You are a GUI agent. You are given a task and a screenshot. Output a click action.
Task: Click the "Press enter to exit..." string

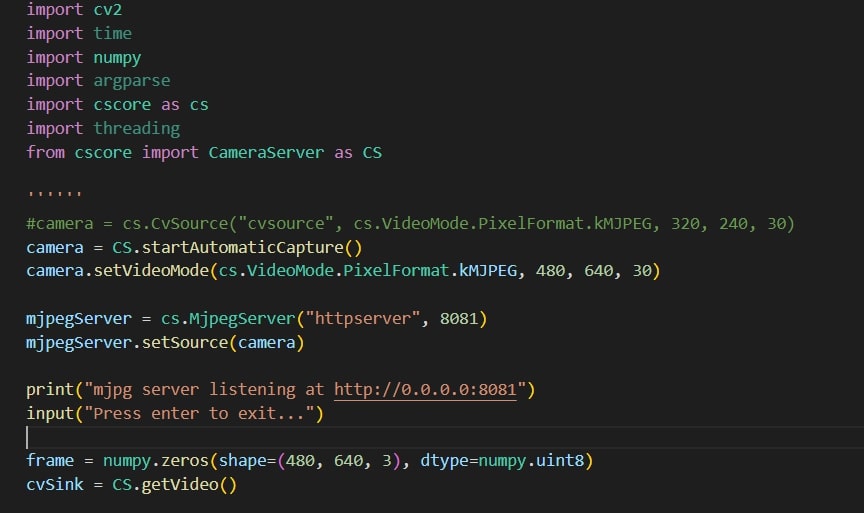(x=199, y=413)
